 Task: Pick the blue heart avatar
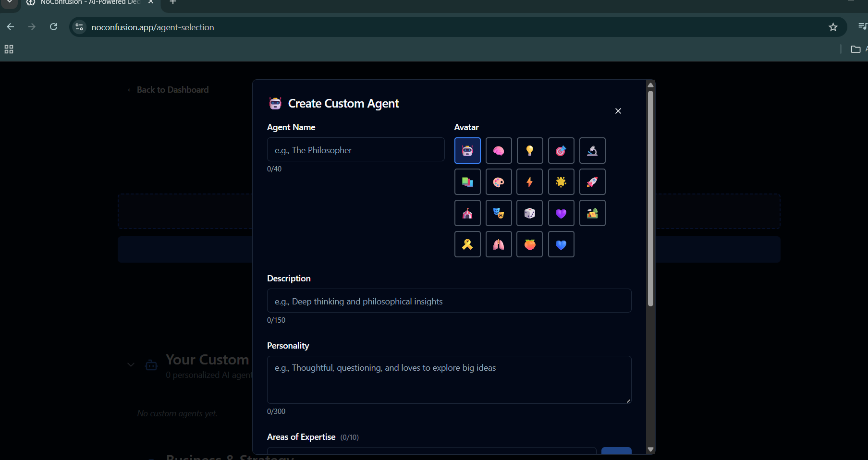561,244
